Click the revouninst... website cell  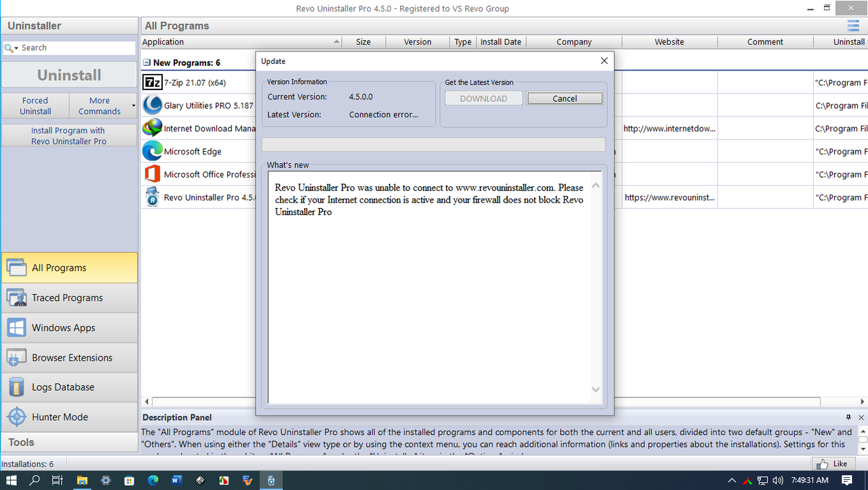coord(669,197)
